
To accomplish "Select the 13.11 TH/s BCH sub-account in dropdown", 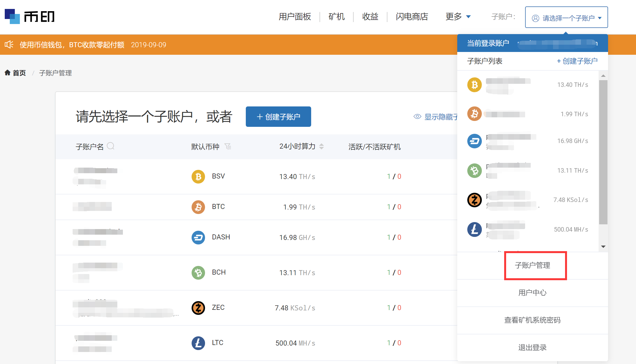I will tap(528, 170).
